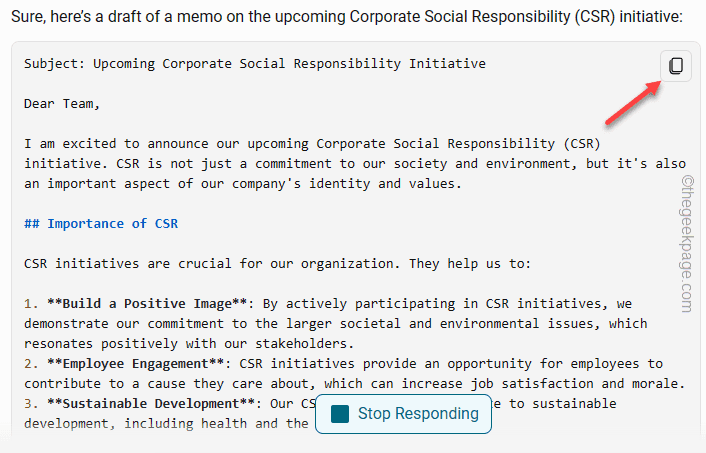Viewport: 706px width, 453px height.
Task: Click the 'development, including health' line
Action: [x=150, y=423]
